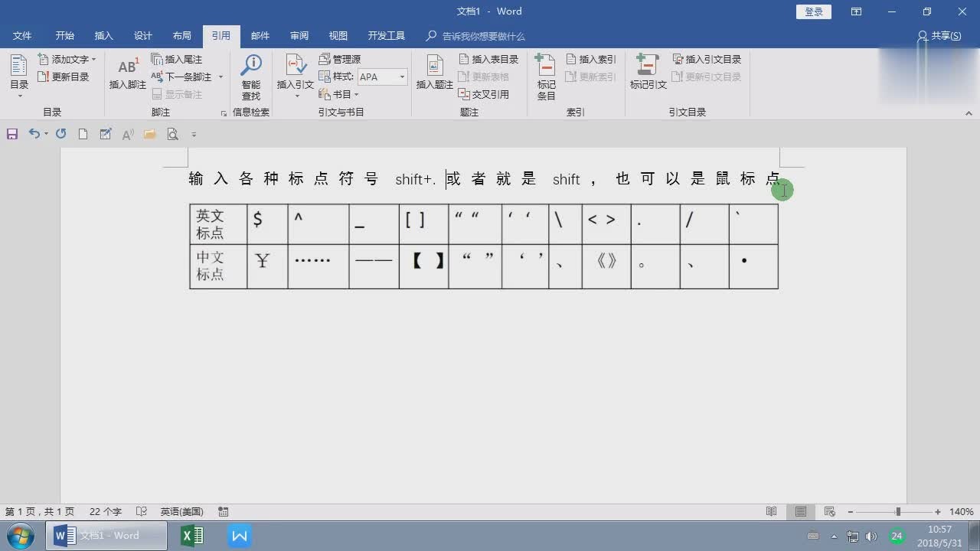This screenshot has height=551, width=980.
Task: Open the customize quick access toolbar arrow
Action: pyautogui.click(x=194, y=135)
